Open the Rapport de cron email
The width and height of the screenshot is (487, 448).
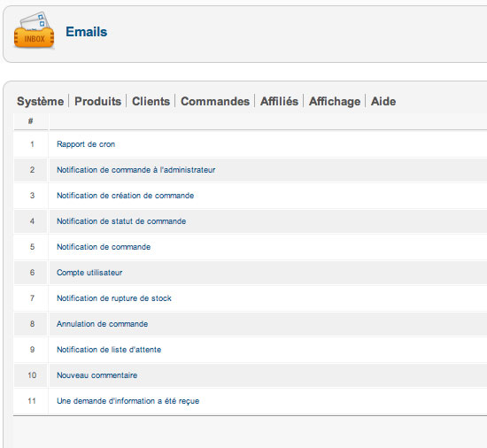tap(86, 144)
